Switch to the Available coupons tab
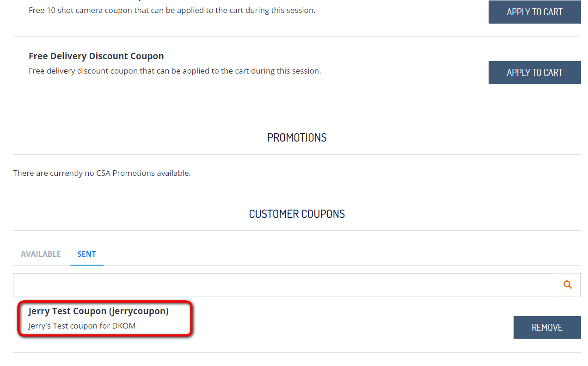This screenshot has width=588, height=366. click(41, 254)
